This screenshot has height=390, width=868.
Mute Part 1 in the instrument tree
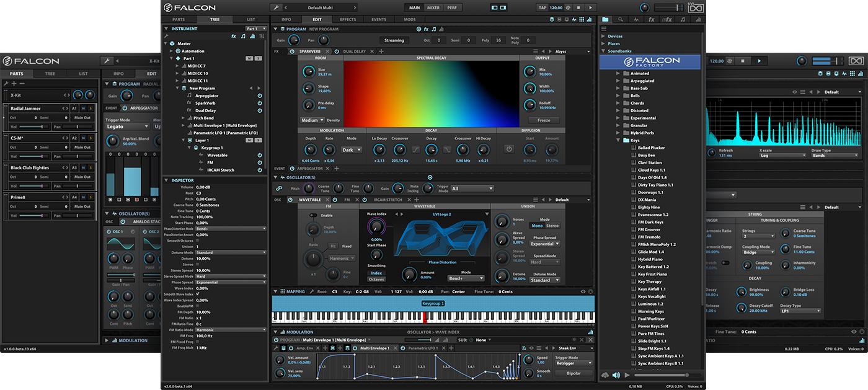(249, 58)
